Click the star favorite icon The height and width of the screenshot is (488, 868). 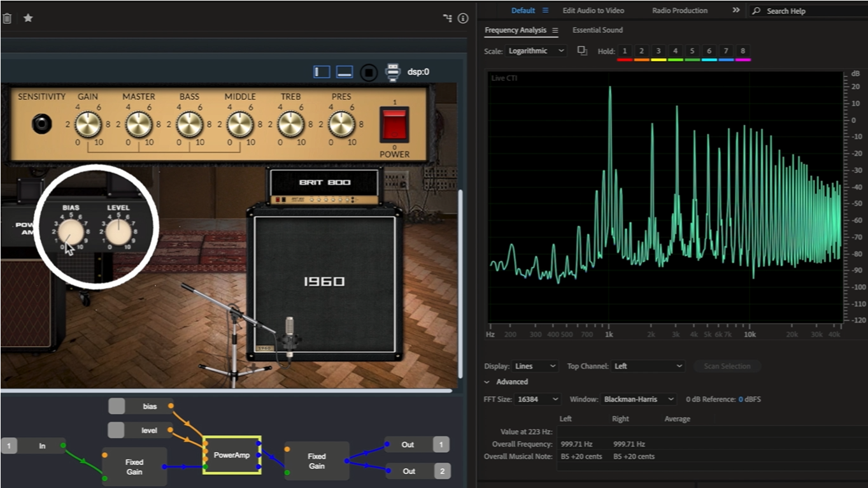tap(28, 18)
